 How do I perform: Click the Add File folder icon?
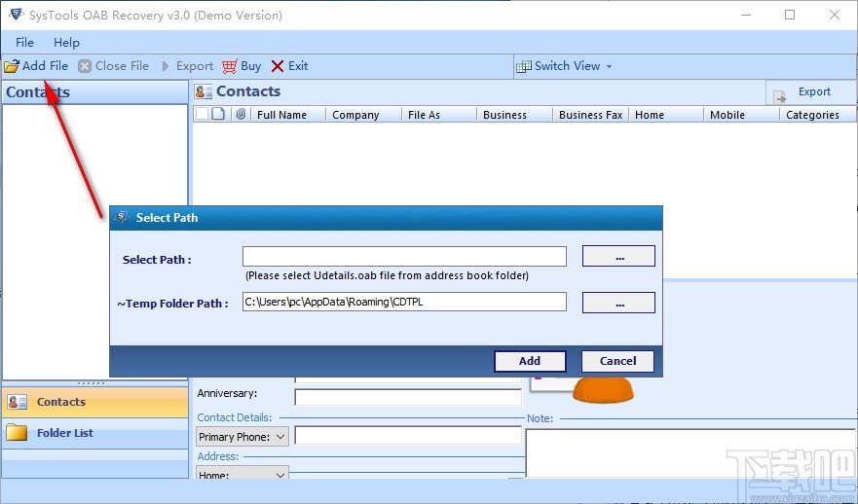12,66
